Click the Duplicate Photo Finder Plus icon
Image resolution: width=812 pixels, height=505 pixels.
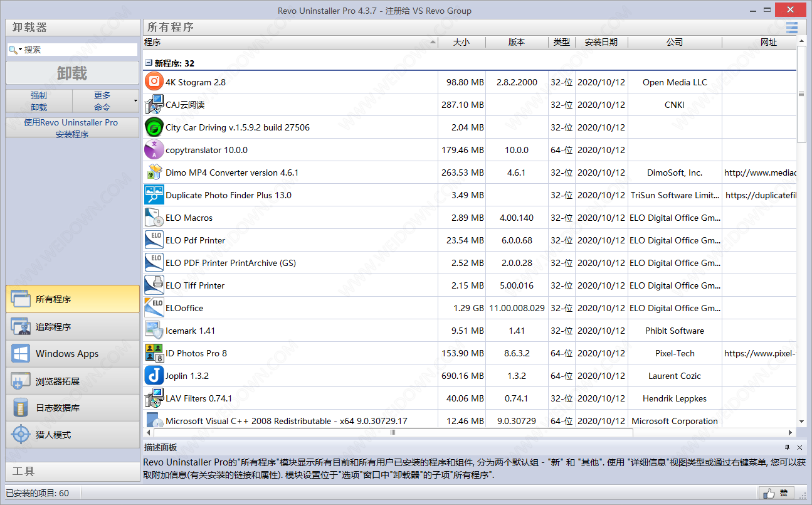pos(154,194)
